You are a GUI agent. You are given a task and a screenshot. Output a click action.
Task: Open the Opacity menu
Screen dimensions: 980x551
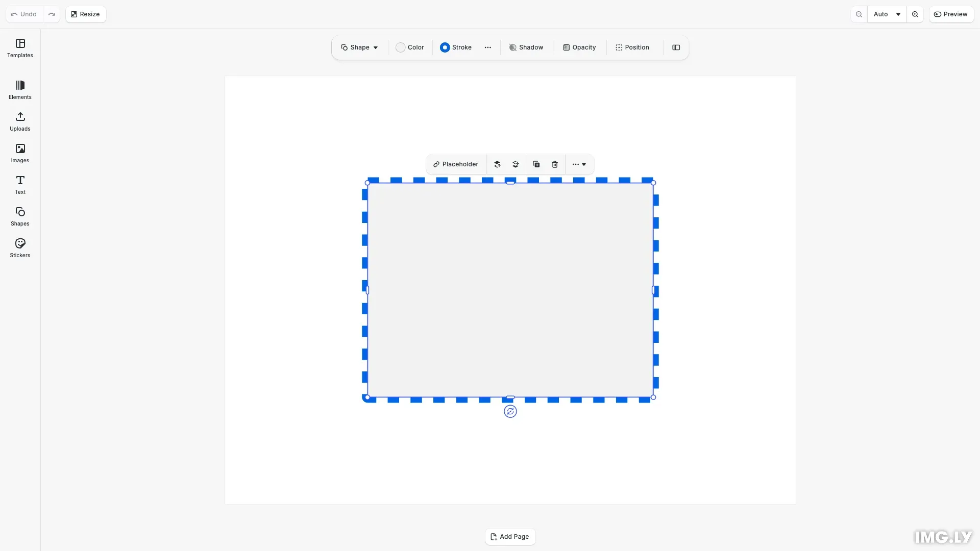pos(579,47)
